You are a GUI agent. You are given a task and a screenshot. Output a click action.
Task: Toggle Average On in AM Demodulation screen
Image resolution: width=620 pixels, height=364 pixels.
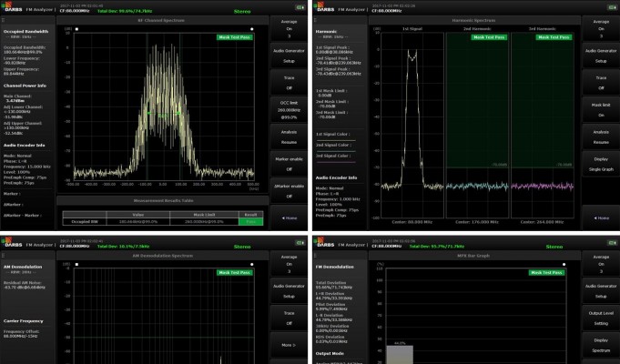(x=289, y=264)
